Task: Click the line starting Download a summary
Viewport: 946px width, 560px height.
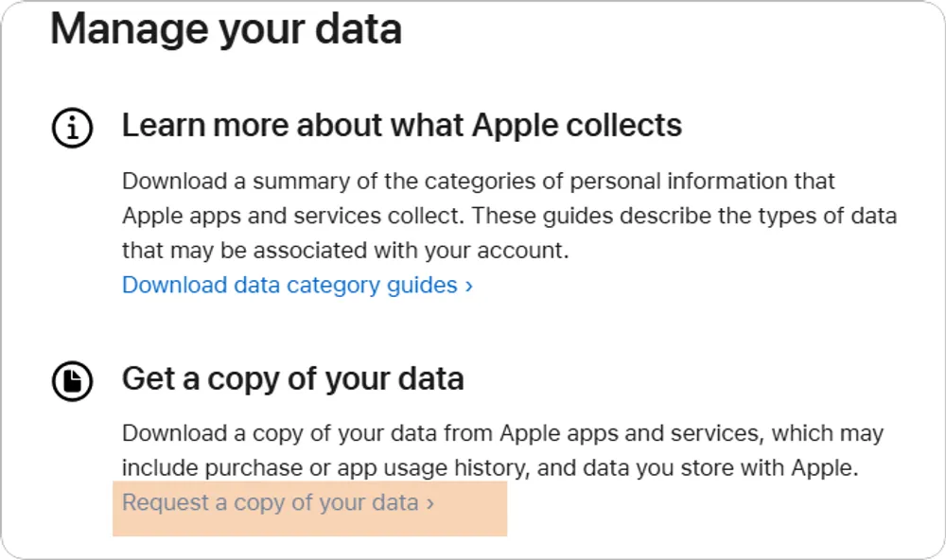Action: pos(478,181)
